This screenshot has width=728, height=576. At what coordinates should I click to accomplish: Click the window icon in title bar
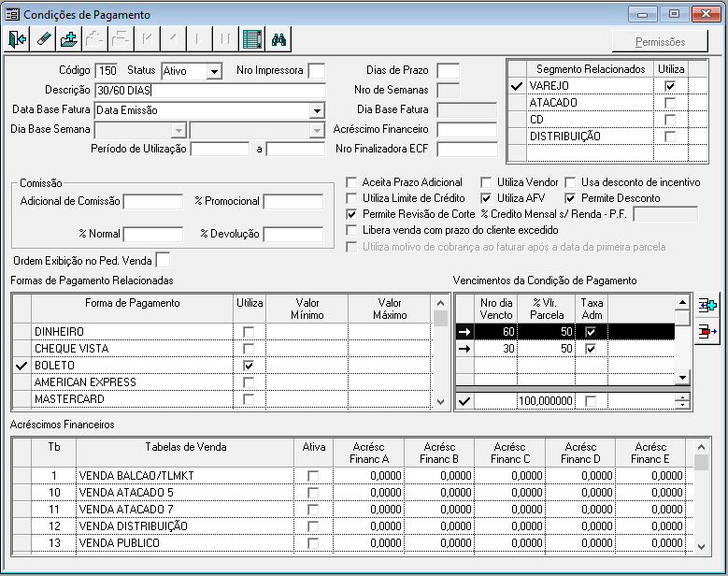pos(11,14)
